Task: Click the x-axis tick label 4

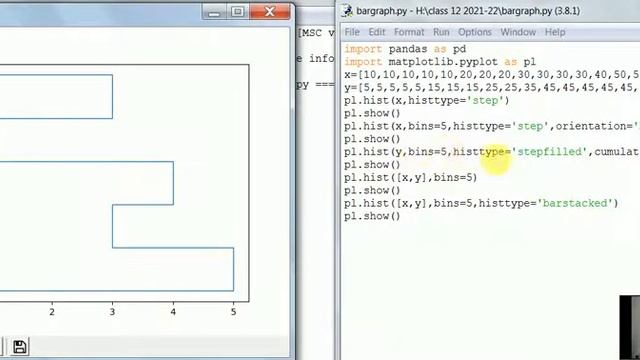Action: (173, 312)
